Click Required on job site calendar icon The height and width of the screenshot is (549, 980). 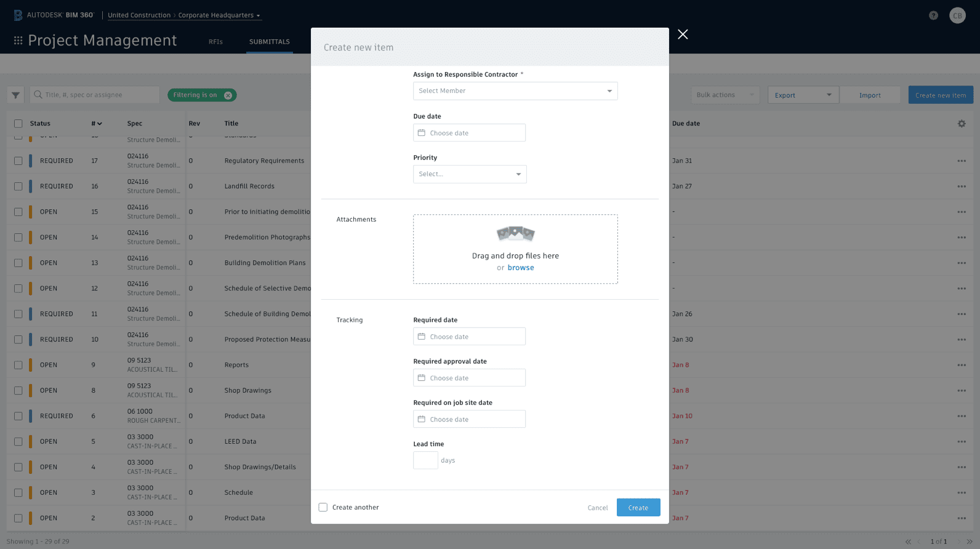pos(422,419)
